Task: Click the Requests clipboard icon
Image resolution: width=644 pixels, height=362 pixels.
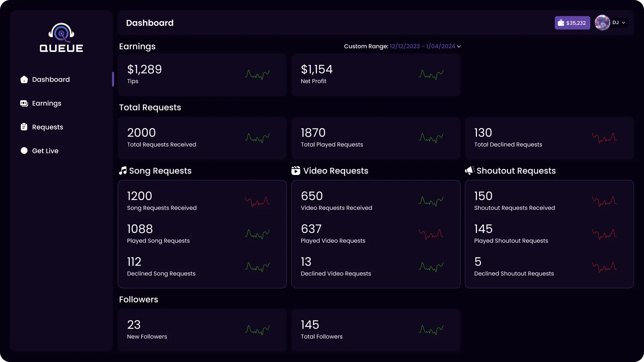Action: click(24, 127)
